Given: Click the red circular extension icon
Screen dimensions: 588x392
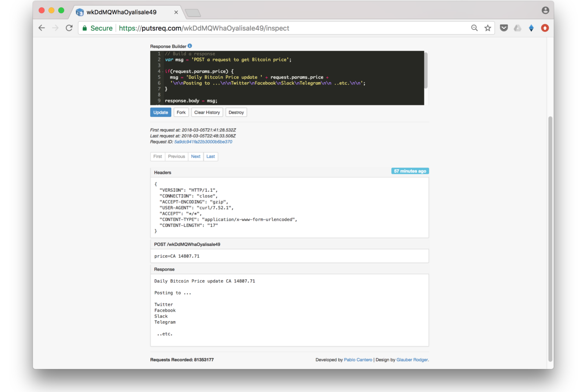Looking at the screenshot, I should pyautogui.click(x=545, y=28).
